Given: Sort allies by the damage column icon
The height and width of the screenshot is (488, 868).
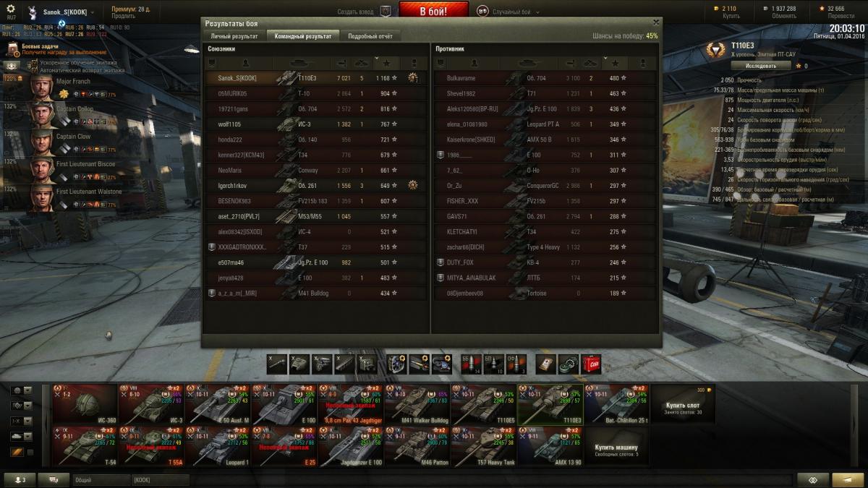Looking at the screenshot, I should pyautogui.click(x=344, y=63).
